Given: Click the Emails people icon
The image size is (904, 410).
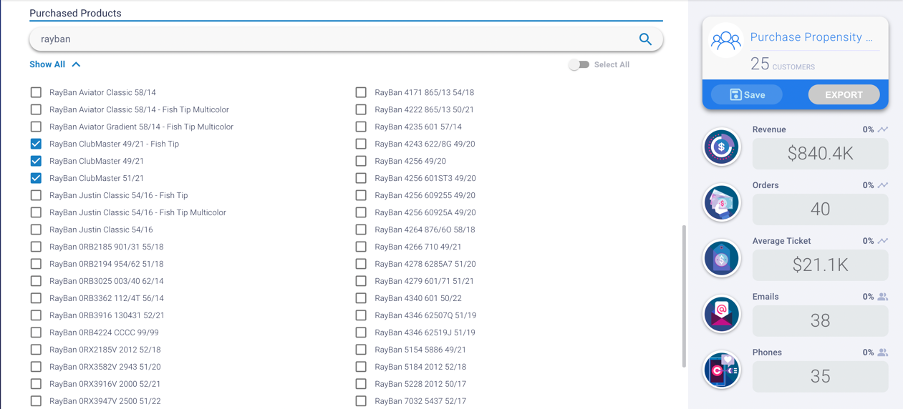Looking at the screenshot, I should pos(883,297).
